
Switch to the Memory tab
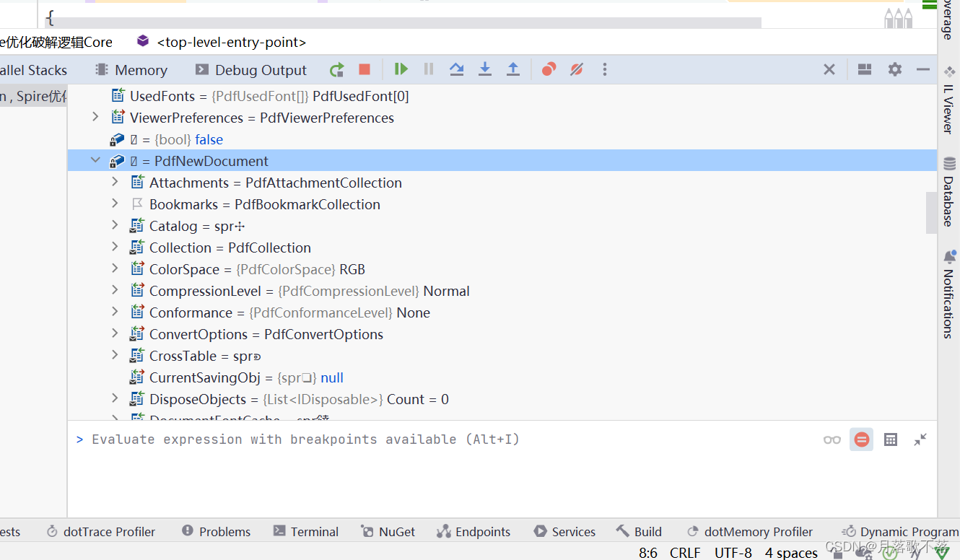tap(131, 70)
